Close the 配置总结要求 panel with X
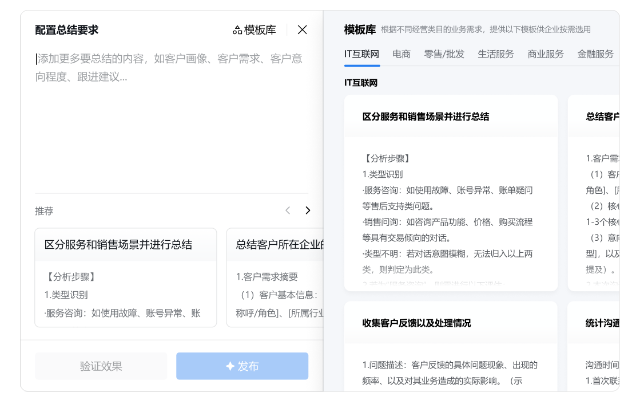This screenshot has width=644, height=416. (x=302, y=30)
